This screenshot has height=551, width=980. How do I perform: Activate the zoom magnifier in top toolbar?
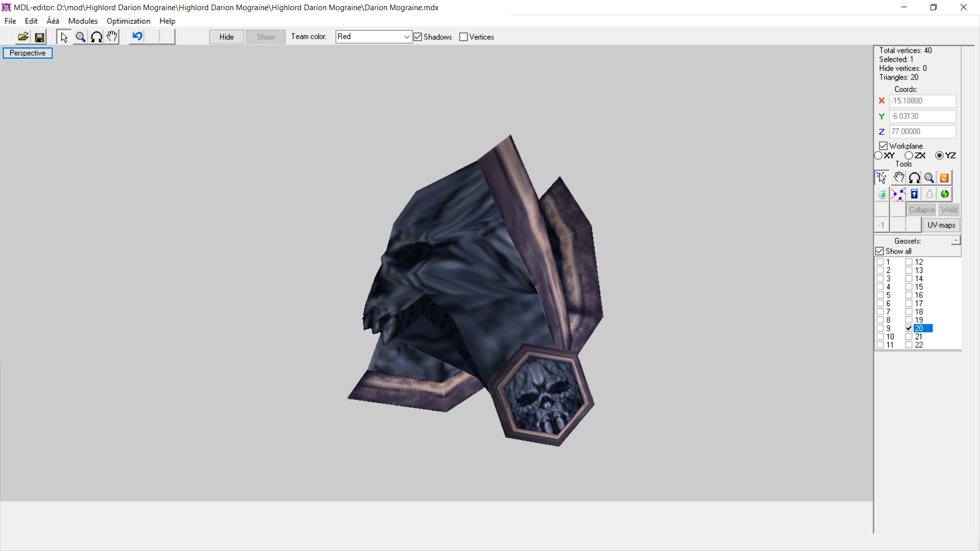tap(80, 37)
